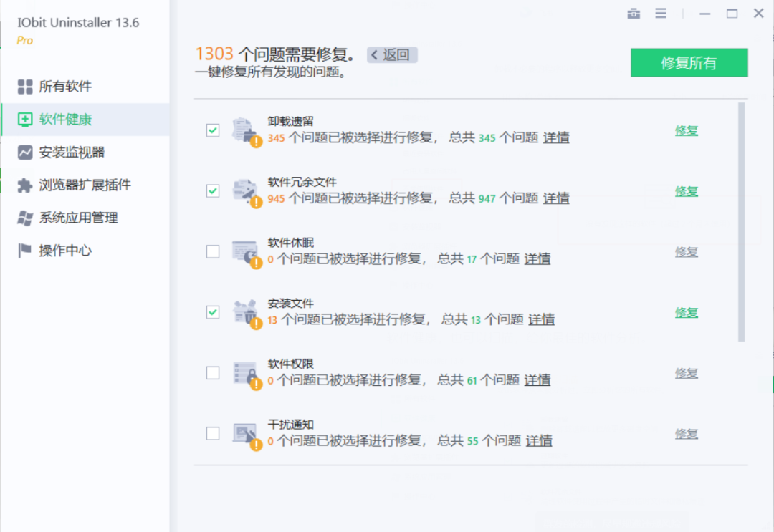The width and height of the screenshot is (774, 532).
Task: Click the 返回 back button
Action: pos(391,54)
